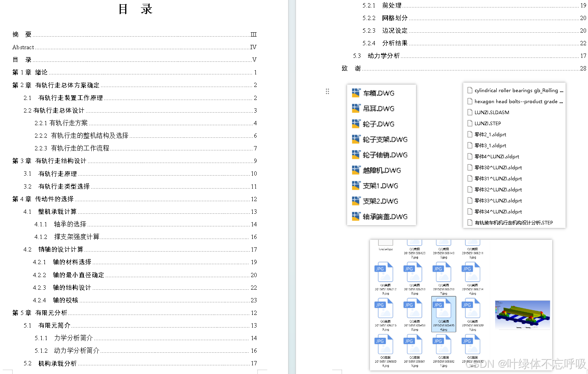Click 2.1 有轨行走装置工作原理 line

[x=140, y=98]
